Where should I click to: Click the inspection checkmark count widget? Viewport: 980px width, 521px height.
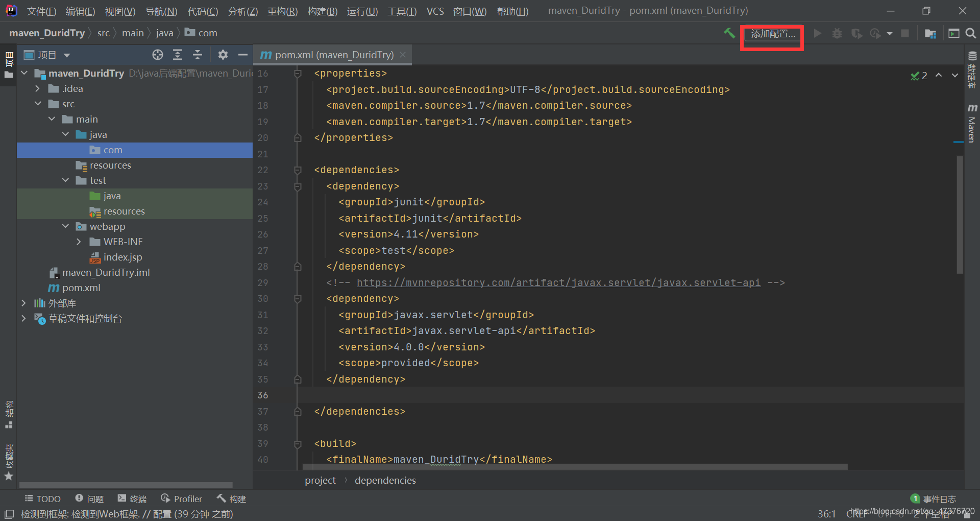pyautogui.click(x=919, y=76)
